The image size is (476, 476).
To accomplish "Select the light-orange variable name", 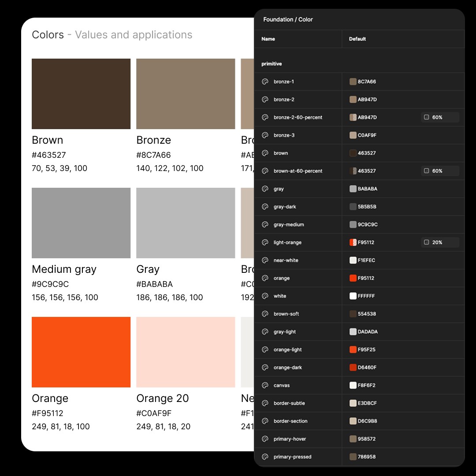I will tap(287, 242).
